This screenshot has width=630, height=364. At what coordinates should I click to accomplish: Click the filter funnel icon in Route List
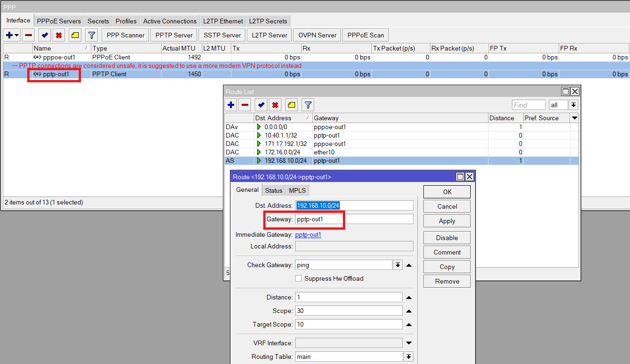tap(308, 105)
